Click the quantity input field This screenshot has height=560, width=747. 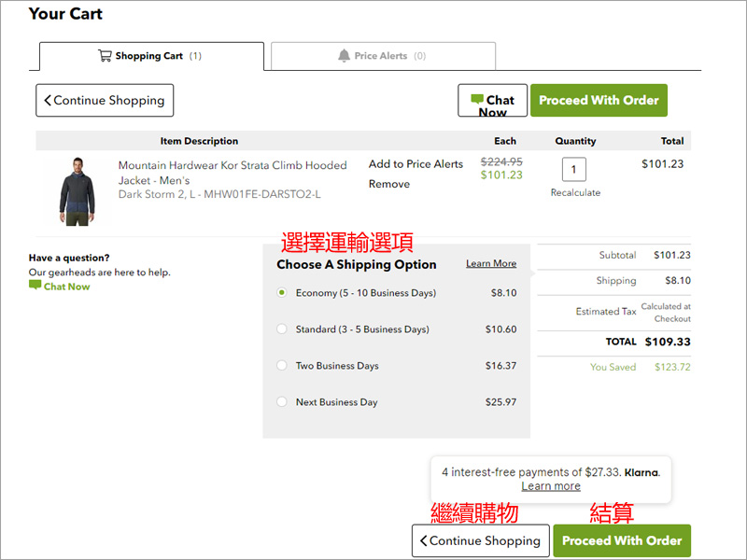pos(574,170)
